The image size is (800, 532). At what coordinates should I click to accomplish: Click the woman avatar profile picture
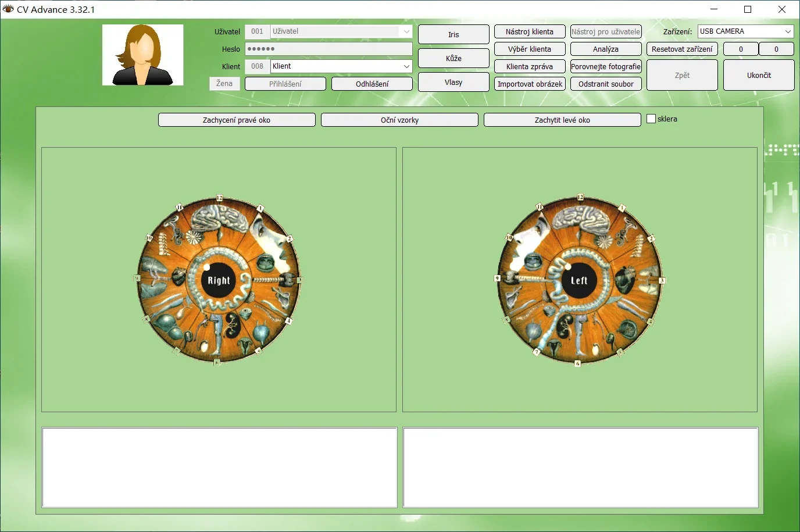point(143,55)
